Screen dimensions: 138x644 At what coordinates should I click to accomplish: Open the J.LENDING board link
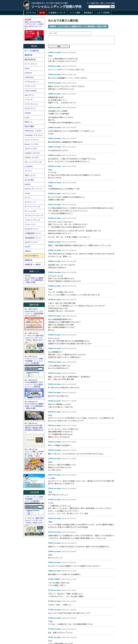34,166
